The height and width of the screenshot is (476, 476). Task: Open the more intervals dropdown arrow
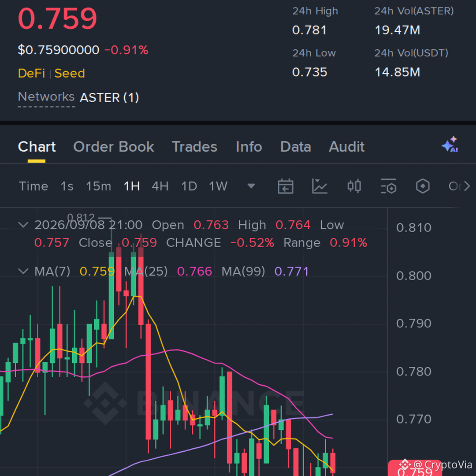click(251, 186)
